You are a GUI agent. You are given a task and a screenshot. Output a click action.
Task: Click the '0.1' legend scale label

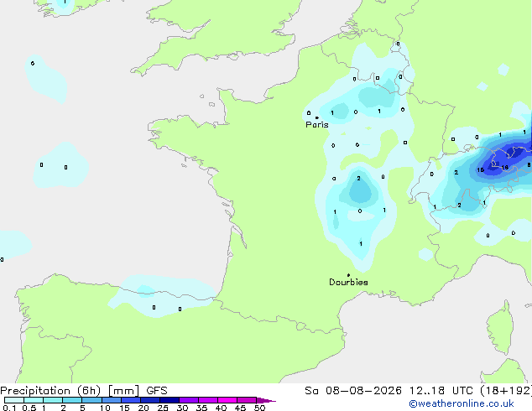coord(9,408)
